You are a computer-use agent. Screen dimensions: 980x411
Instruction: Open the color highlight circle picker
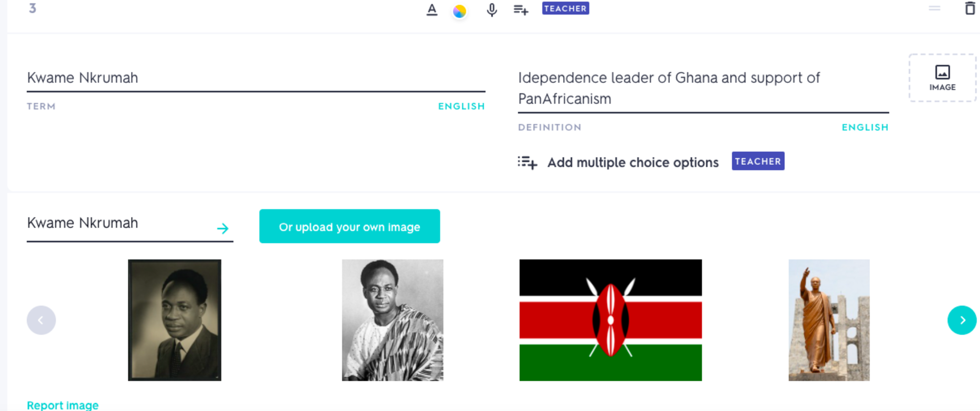[459, 11]
